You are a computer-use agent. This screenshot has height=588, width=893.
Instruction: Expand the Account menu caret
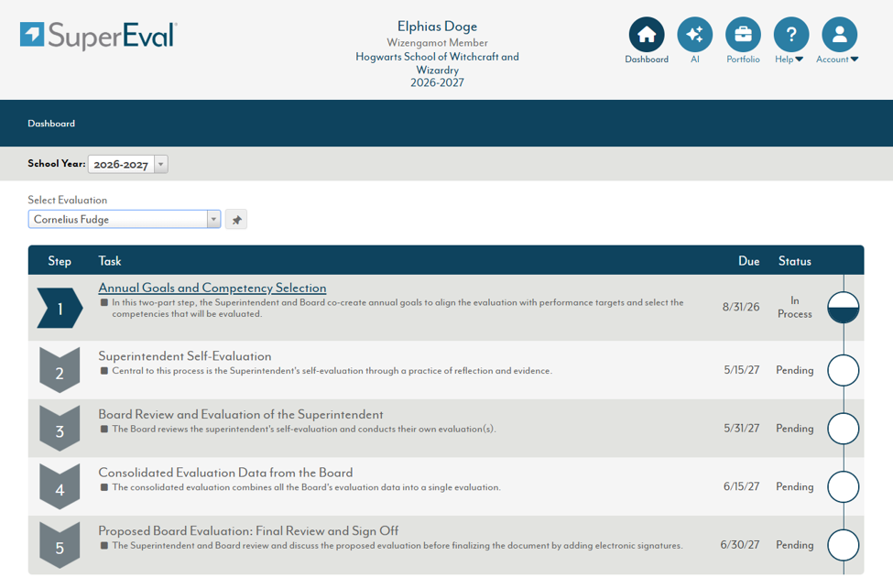click(x=855, y=60)
